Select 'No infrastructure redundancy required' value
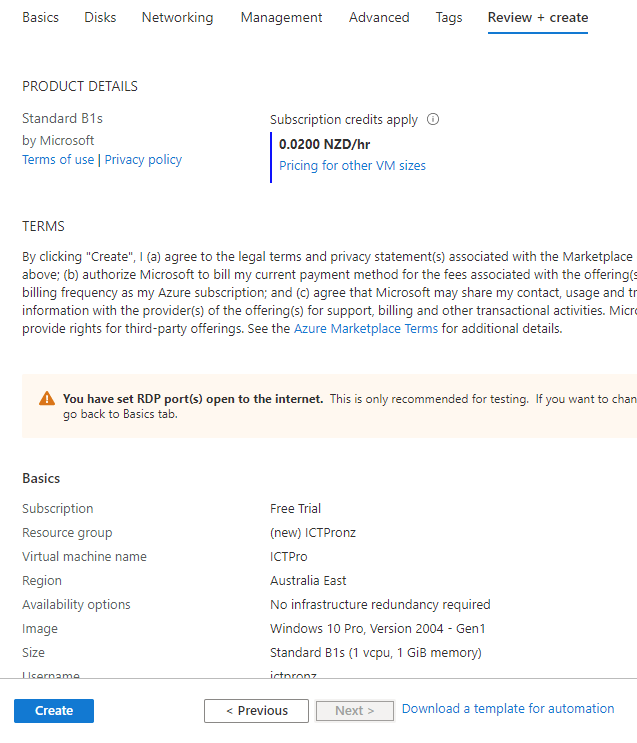The width and height of the screenshot is (637, 743). 380,605
